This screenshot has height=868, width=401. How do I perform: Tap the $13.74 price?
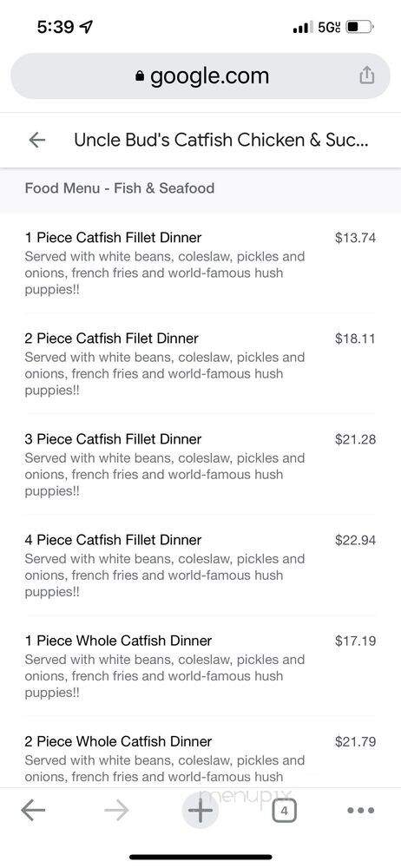[356, 238]
